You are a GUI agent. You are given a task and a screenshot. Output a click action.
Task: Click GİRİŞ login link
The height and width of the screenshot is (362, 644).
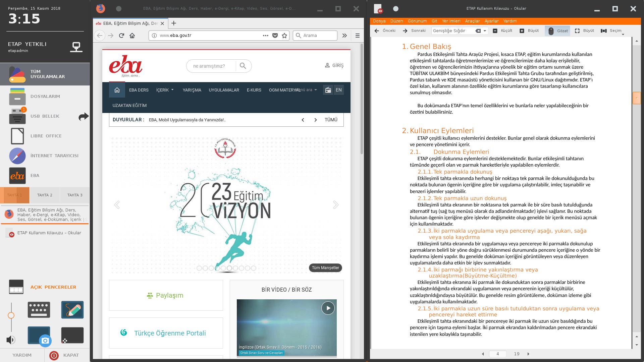click(334, 65)
